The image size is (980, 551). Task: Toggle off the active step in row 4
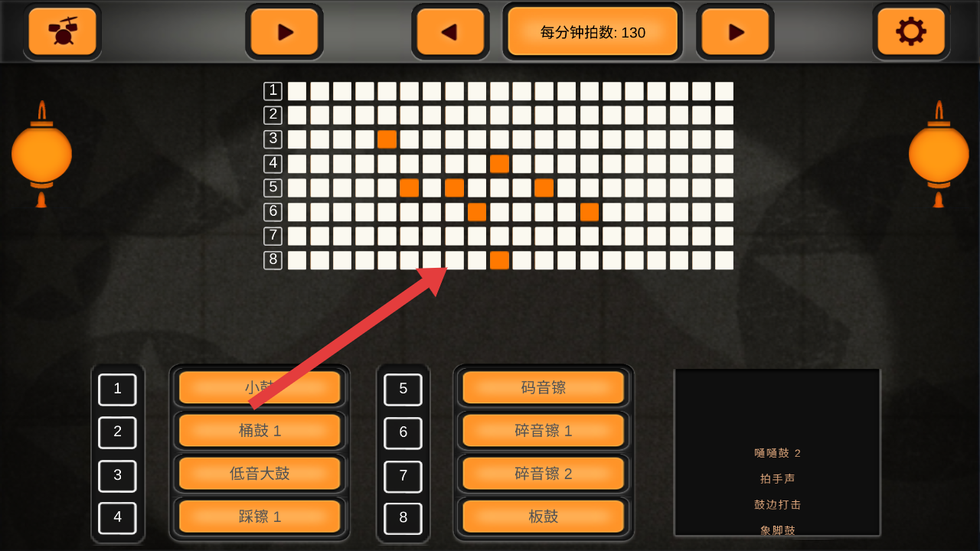pyautogui.click(x=499, y=164)
